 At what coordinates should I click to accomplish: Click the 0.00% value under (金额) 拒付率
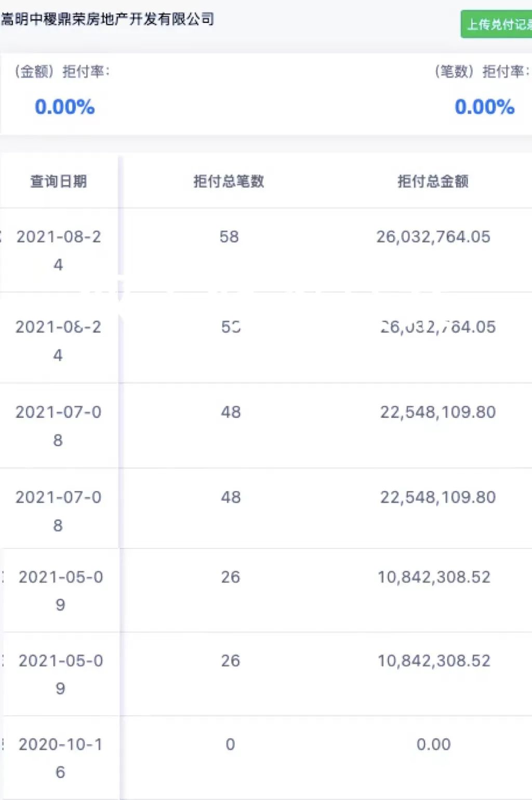point(64,107)
